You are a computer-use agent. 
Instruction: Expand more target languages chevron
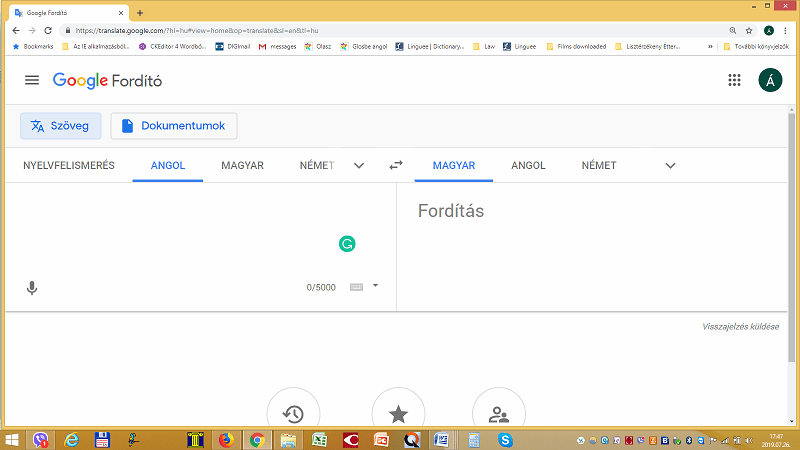[670, 165]
